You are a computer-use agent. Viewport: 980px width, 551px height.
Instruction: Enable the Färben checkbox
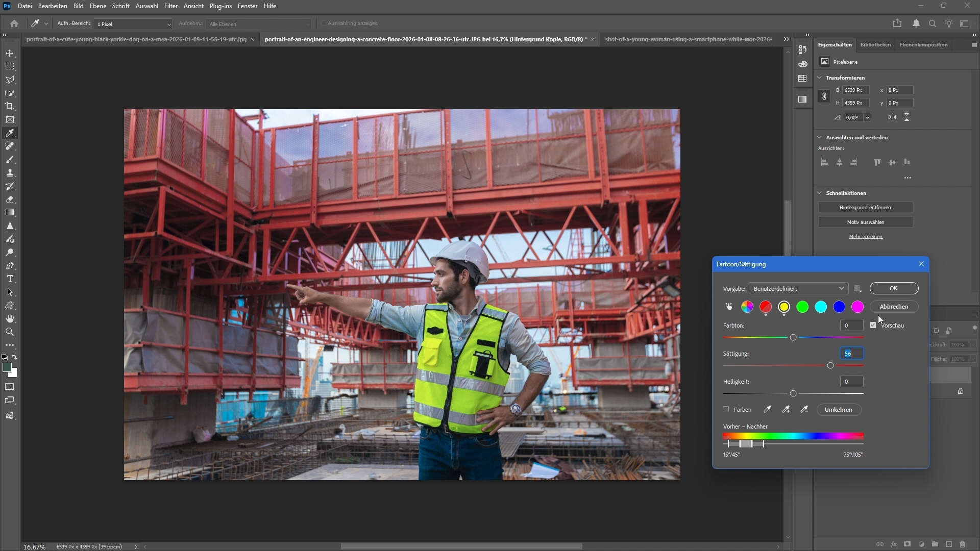click(x=726, y=410)
